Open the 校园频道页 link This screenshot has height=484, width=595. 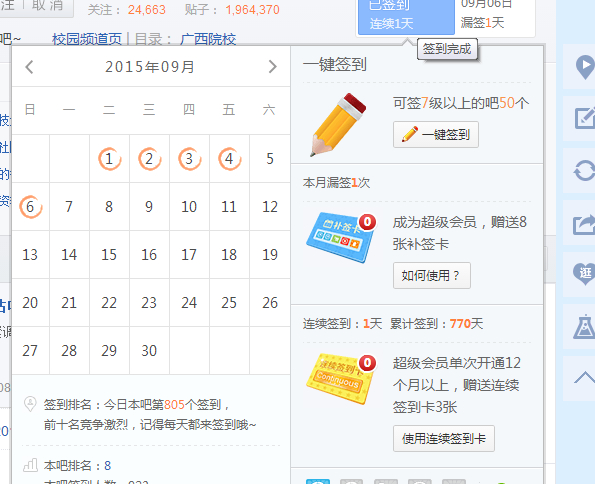(87, 39)
